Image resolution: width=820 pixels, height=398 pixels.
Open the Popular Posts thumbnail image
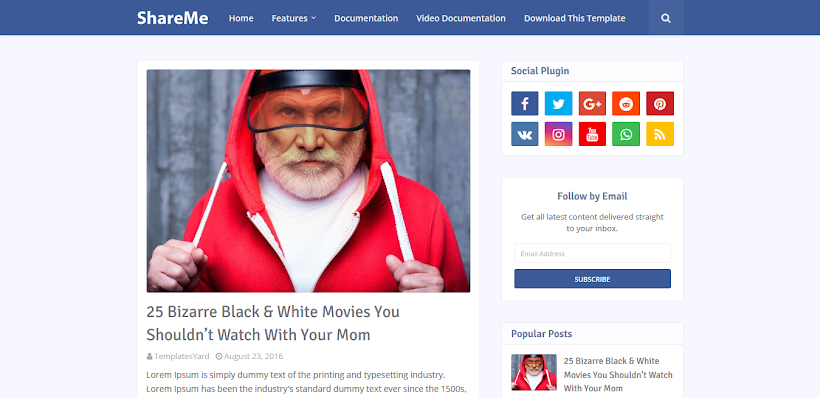(534, 372)
